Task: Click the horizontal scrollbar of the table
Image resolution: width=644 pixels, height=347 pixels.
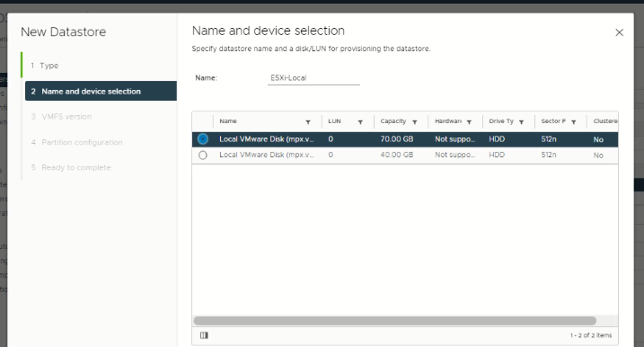Action: click(x=394, y=321)
